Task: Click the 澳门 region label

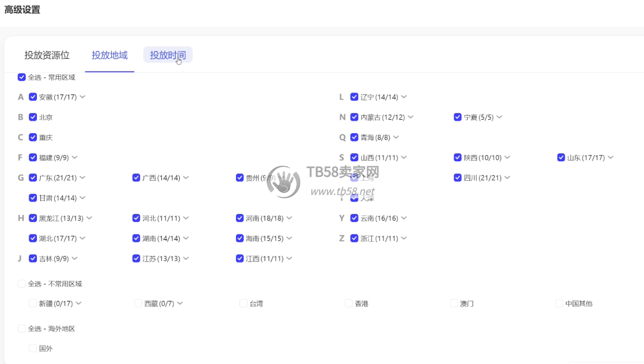Action: 467,304
